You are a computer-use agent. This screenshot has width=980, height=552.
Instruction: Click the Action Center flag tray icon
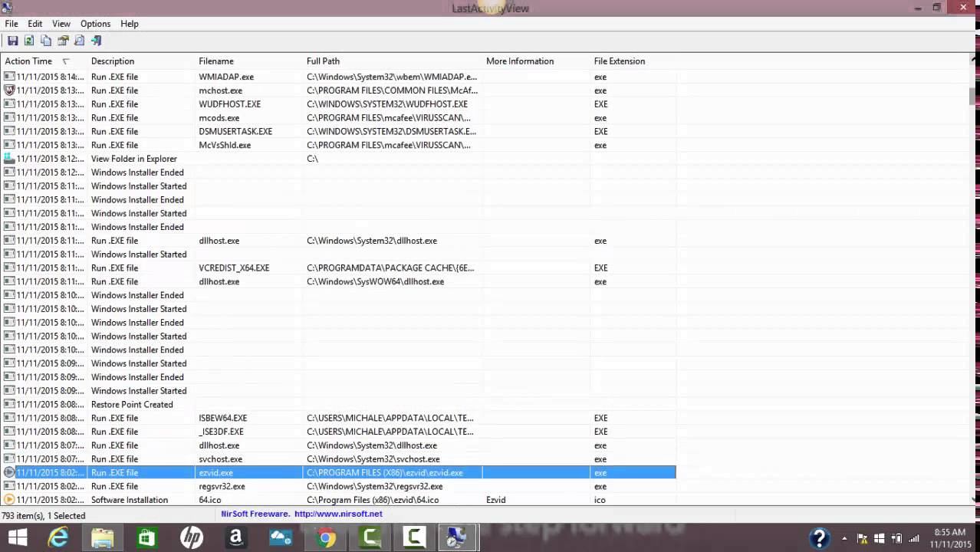coord(862,538)
